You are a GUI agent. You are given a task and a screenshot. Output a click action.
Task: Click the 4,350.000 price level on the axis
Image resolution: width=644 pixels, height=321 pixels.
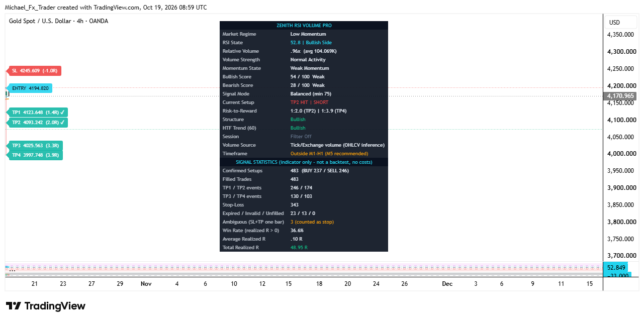click(620, 35)
